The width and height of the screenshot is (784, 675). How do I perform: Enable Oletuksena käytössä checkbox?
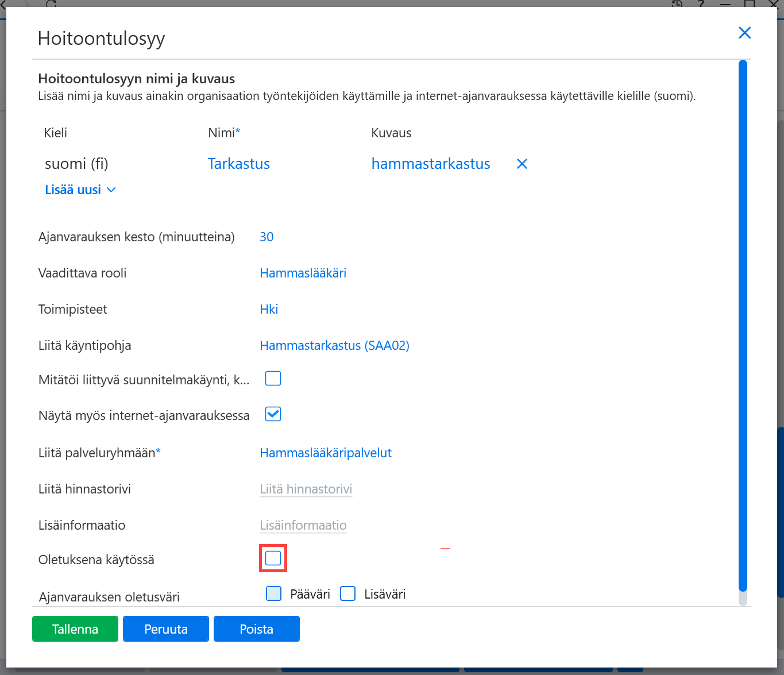click(273, 558)
